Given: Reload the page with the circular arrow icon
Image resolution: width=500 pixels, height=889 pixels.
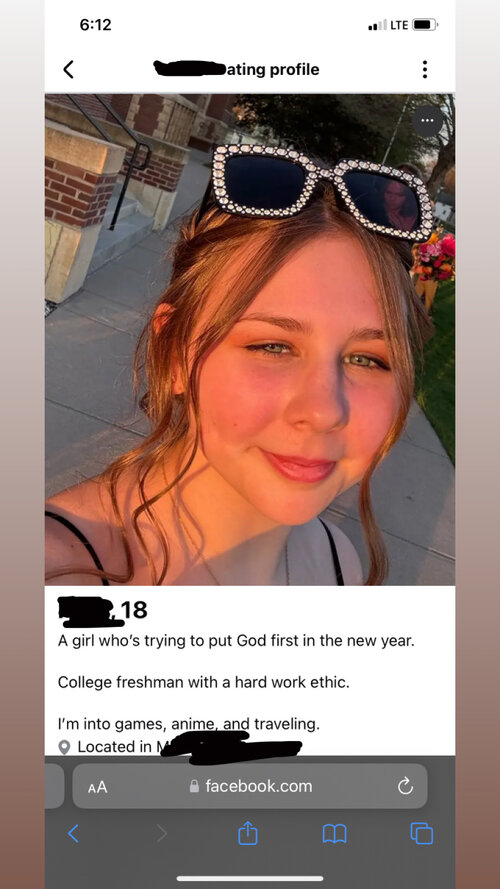Looking at the screenshot, I should [x=405, y=786].
